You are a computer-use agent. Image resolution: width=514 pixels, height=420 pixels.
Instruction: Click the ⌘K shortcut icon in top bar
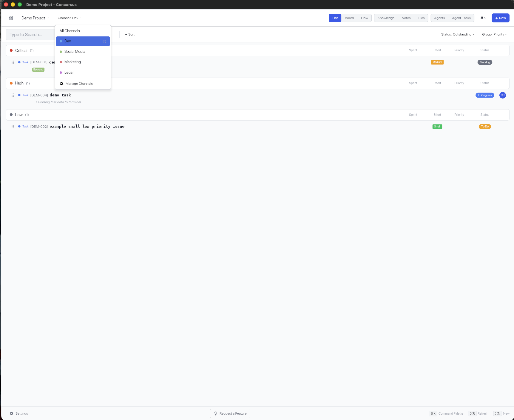pyautogui.click(x=483, y=18)
